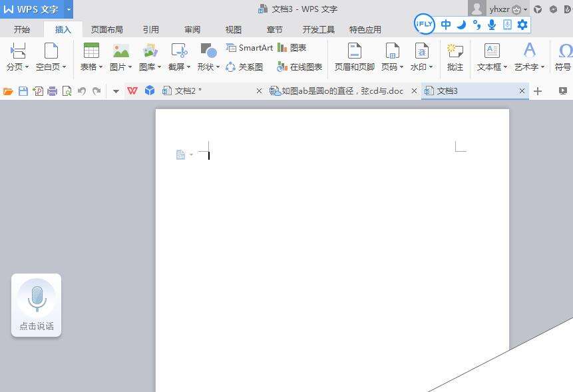Expand the 水印 dropdown arrow
Image resolution: width=573 pixels, height=392 pixels.
[431, 67]
